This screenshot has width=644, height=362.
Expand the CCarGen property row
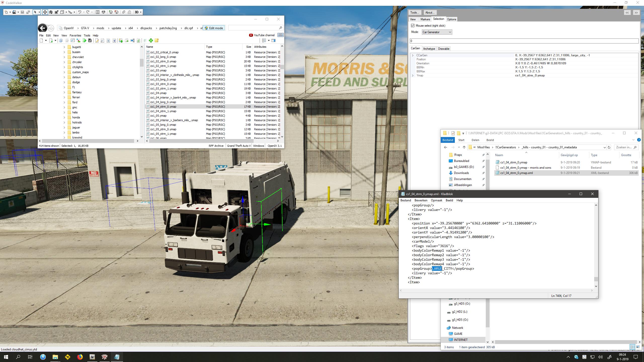click(x=413, y=55)
